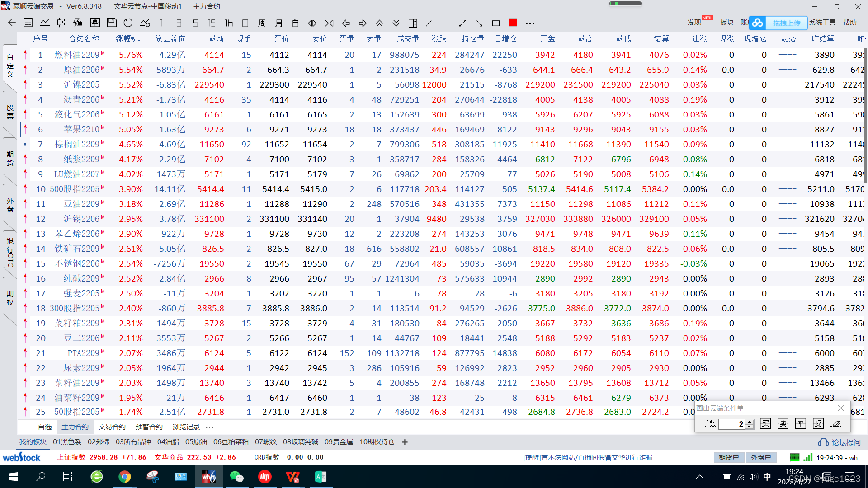868x488 pixels.
Task: Switch to the 浏览记录 bottom tab
Action: point(186,427)
